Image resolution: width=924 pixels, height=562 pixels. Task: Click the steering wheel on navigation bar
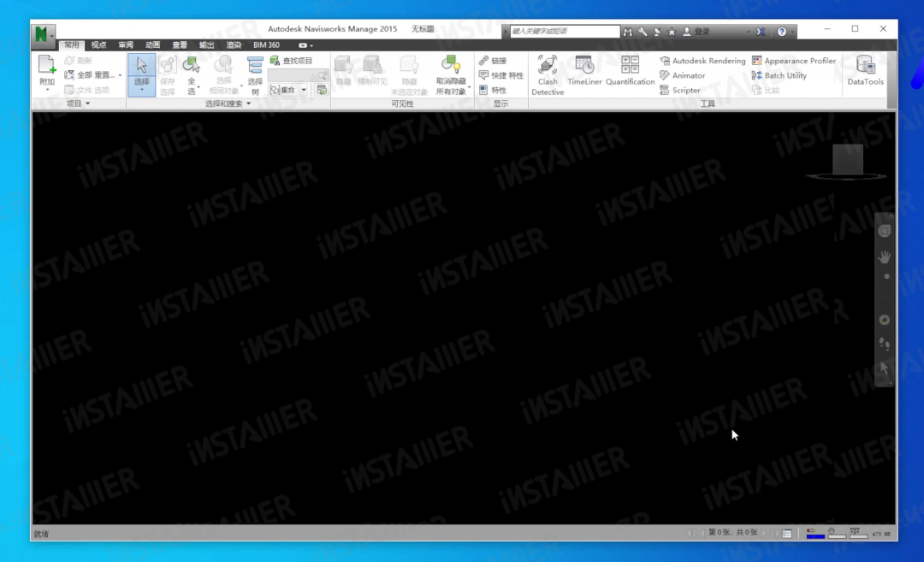pos(885,231)
